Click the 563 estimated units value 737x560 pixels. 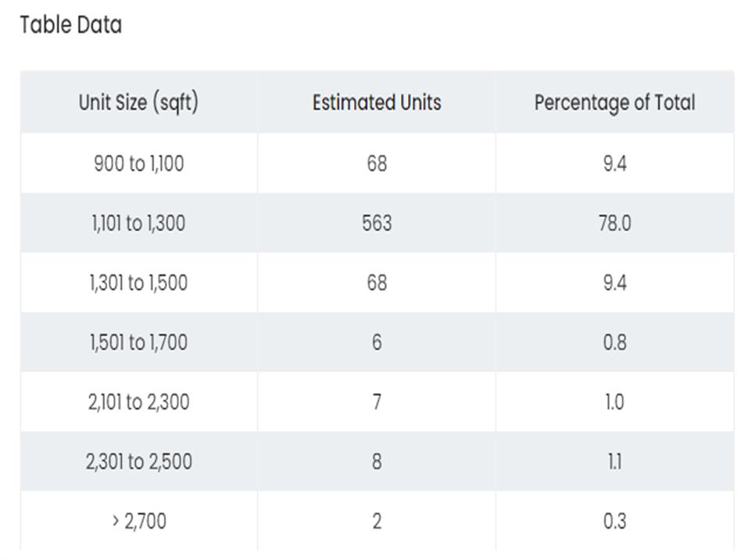(376, 223)
